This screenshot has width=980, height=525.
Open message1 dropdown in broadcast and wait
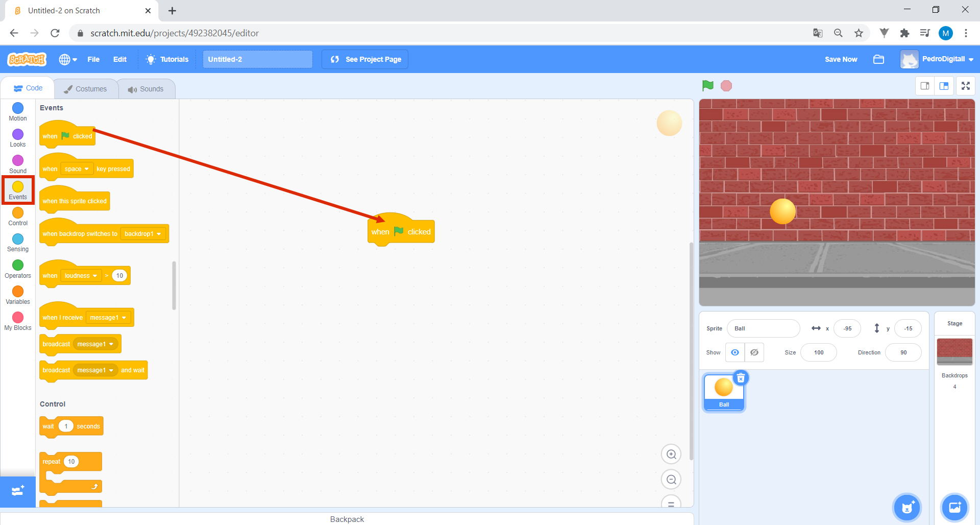[95, 370]
